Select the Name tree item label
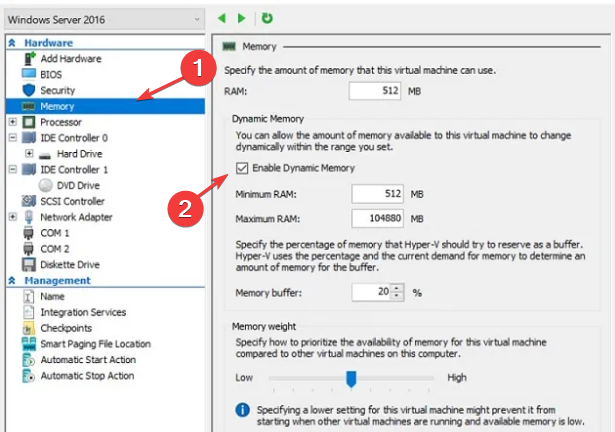615x432 pixels. coord(52,296)
